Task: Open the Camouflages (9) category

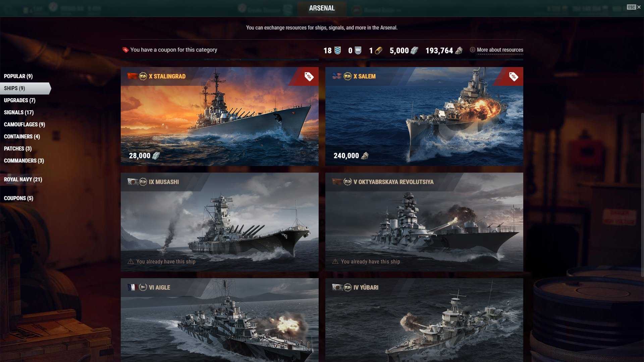Action: [x=24, y=124]
